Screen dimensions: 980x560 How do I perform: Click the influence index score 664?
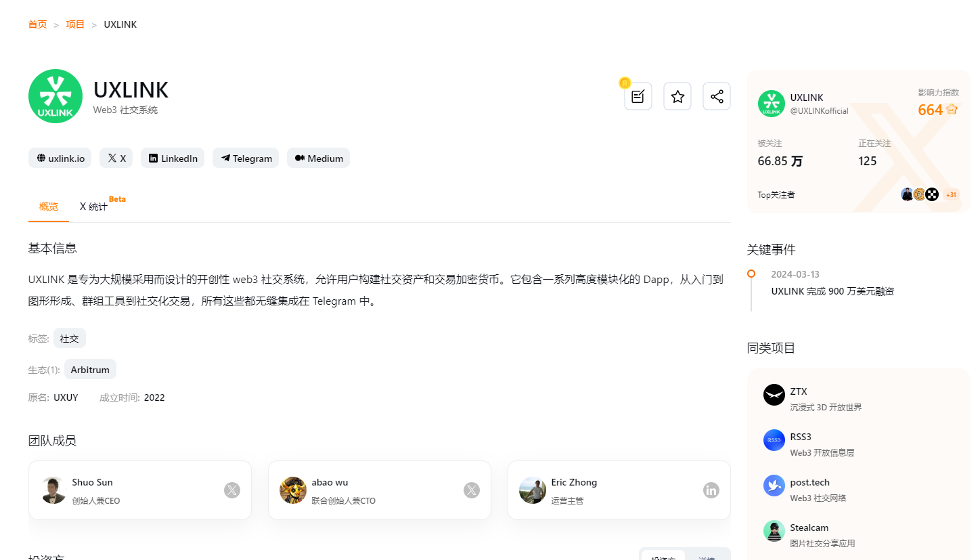tap(931, 110)
